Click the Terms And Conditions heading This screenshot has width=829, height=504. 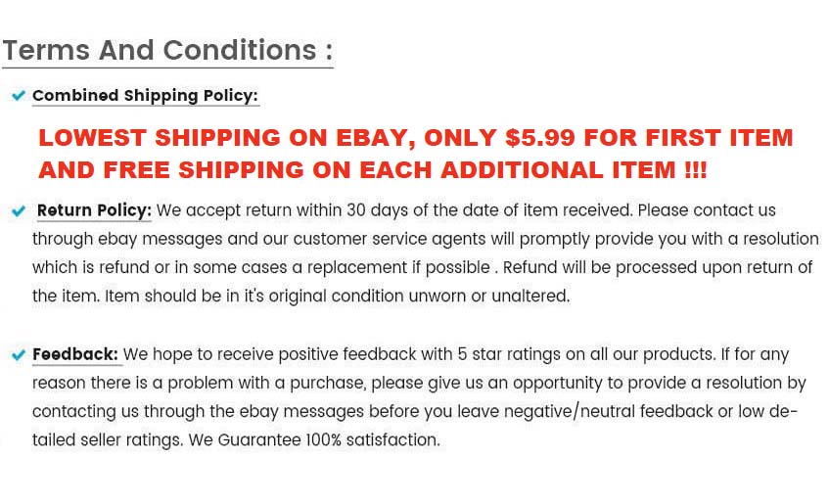coord(167,50)
